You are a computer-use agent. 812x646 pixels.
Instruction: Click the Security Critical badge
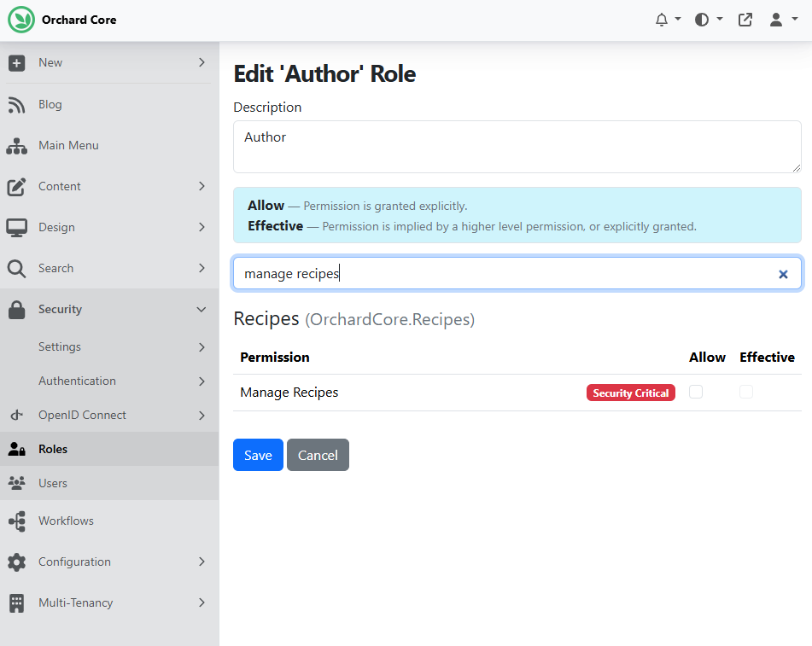[x=631, y=393]
